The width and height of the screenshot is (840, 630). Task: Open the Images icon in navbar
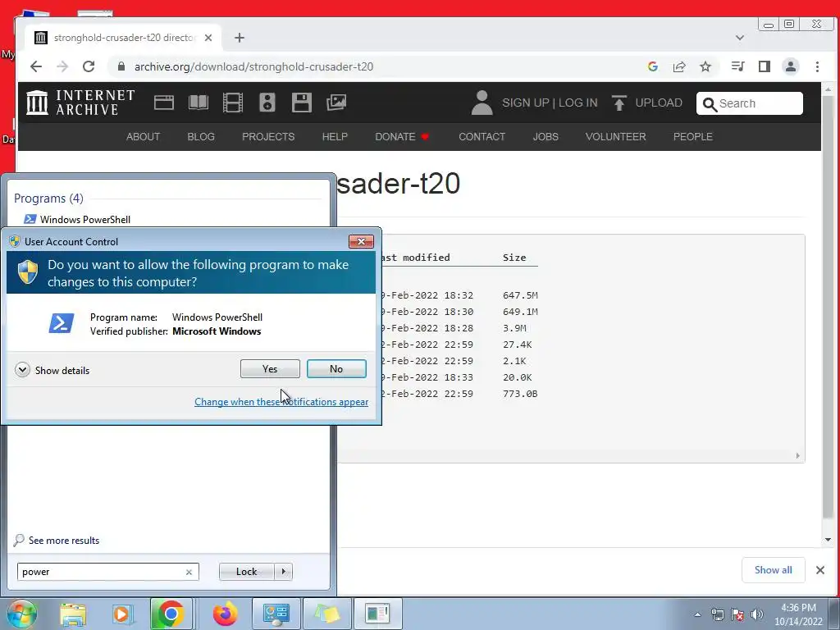(336, 103)
